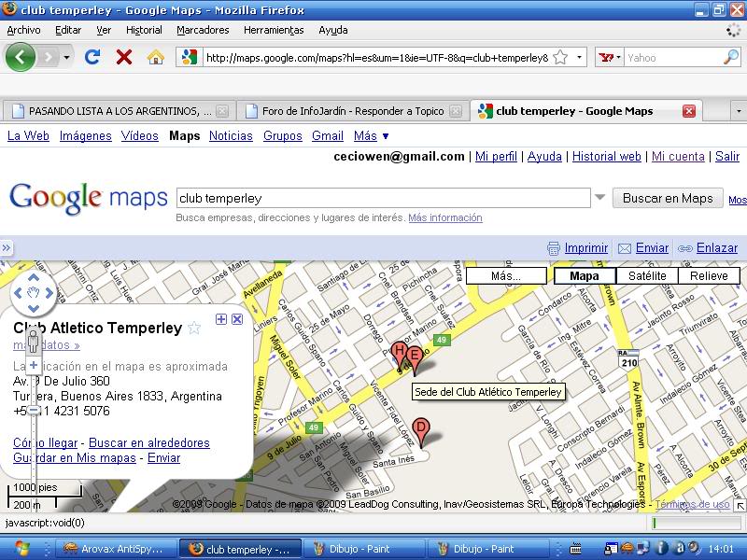Click the Buscar en Maps button

coord(668,198)
